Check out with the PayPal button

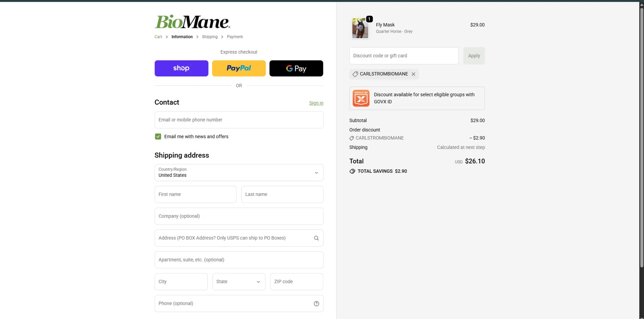[x=239, y=68]
